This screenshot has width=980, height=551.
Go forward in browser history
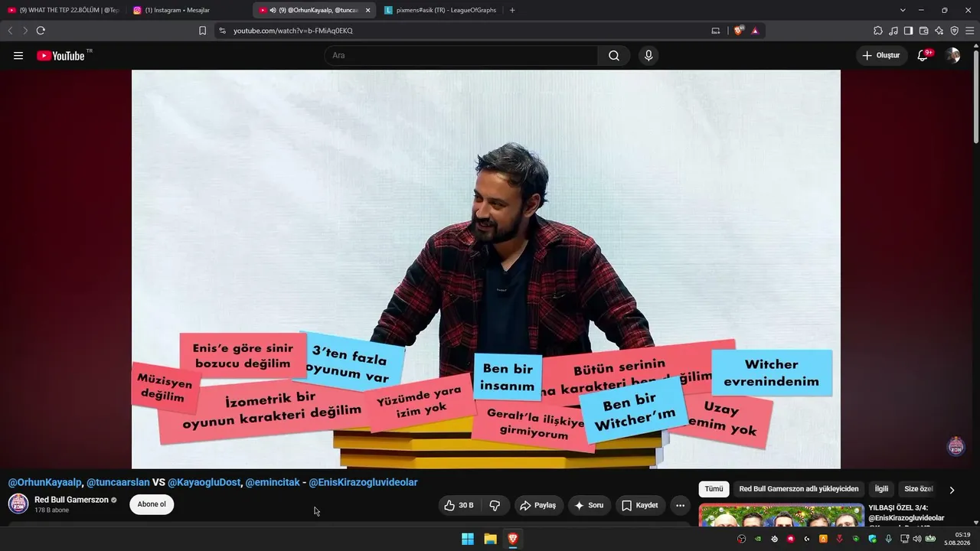click(x=25, y=31)
